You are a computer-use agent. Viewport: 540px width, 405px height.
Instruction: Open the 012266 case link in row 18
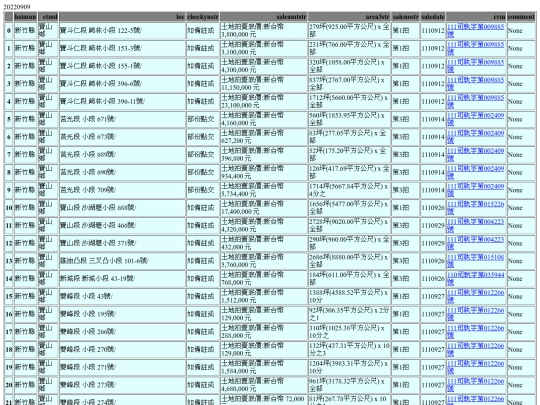pos(475,350)
